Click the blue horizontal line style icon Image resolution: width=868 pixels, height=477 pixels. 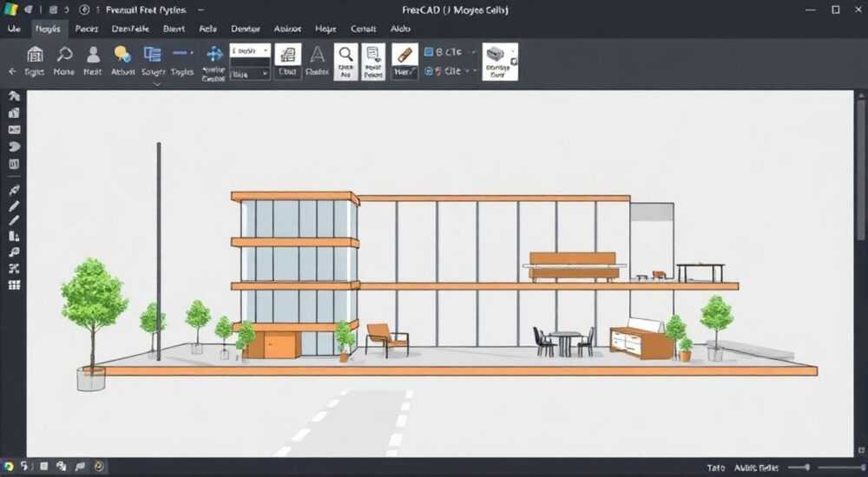tap(180, 53)
